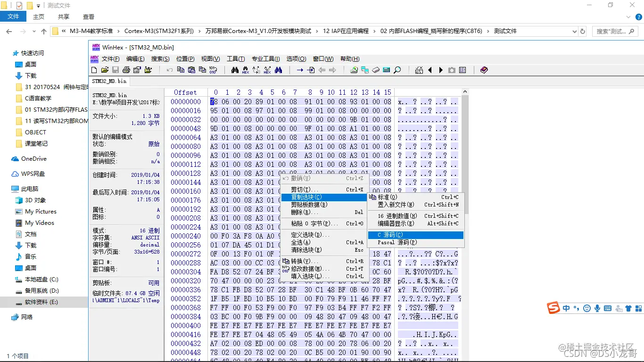Create a new file in WinHex toolbar
Screen dimensions: 644x362
pos(94,70)
